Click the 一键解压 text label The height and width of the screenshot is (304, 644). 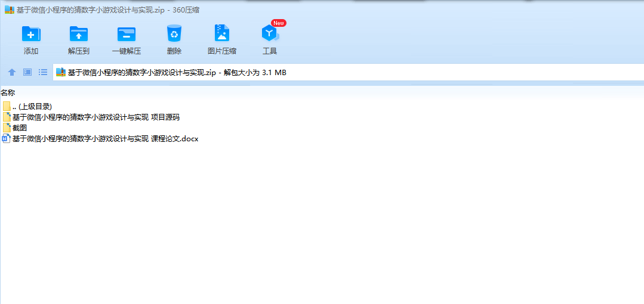click(127, 51)
